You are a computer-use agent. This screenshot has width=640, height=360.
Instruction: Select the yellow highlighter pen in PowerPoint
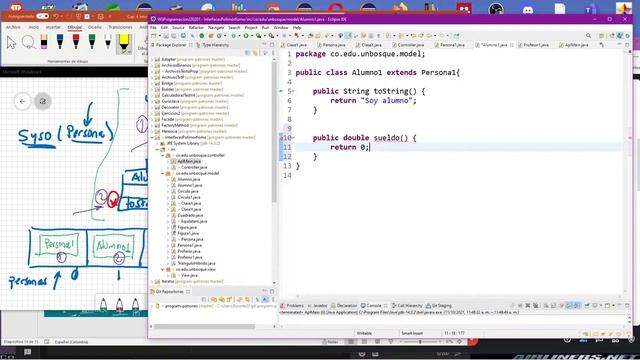124,44
